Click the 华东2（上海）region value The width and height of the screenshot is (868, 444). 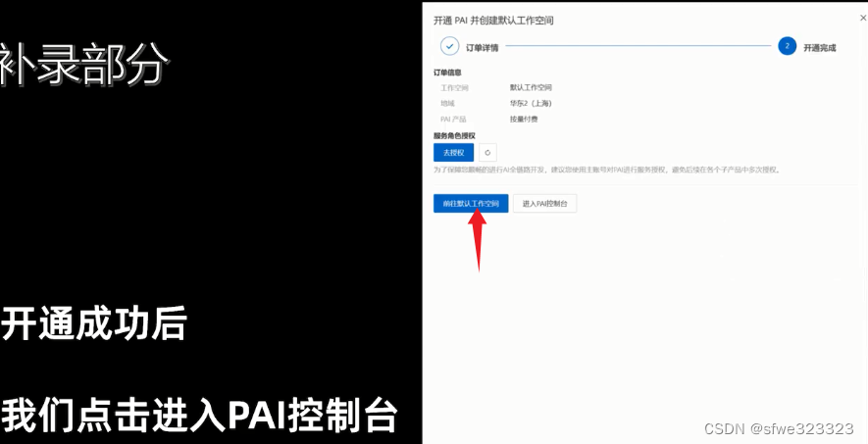[531, 103]
